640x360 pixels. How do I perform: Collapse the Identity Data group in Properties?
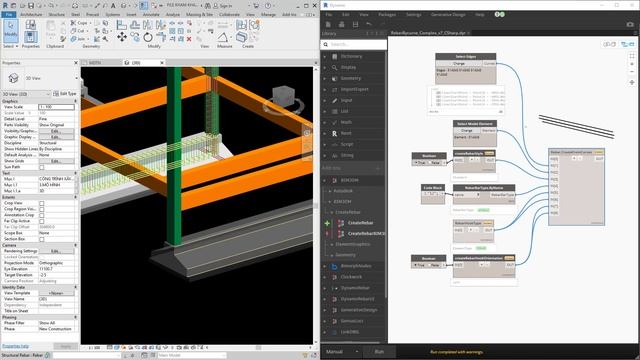point(75,287)
